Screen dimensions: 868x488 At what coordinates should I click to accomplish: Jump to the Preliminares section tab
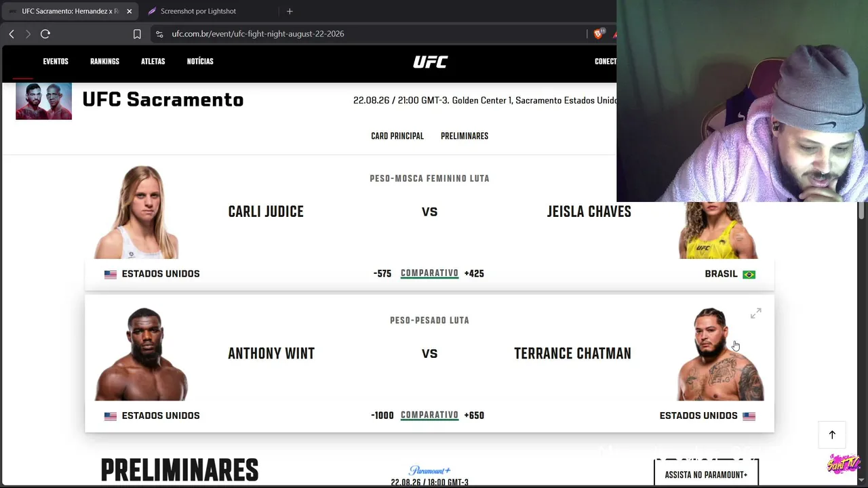coord(465,136)
